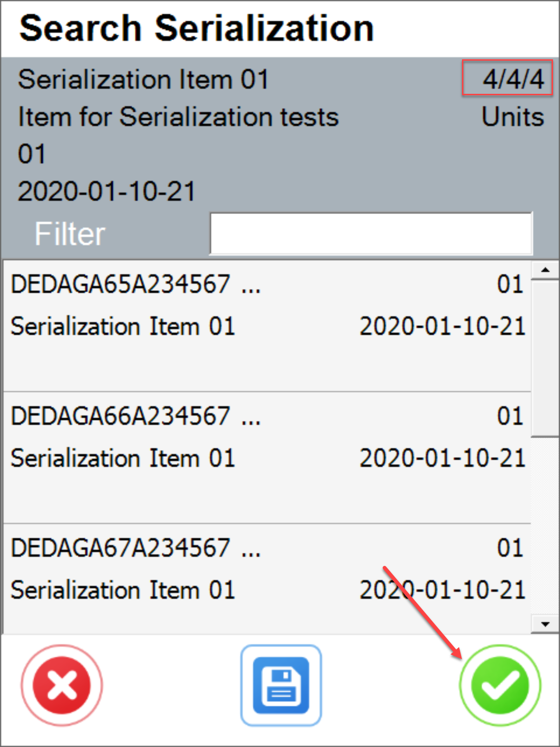The width and height of the screenshot is (560, 747).
Task: Click the 01 header line below the description
Action: 32,154
